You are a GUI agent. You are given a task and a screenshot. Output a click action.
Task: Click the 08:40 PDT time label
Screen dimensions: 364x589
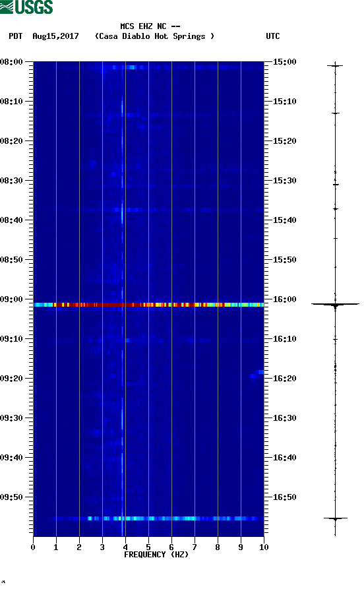(x=11, y=220)
